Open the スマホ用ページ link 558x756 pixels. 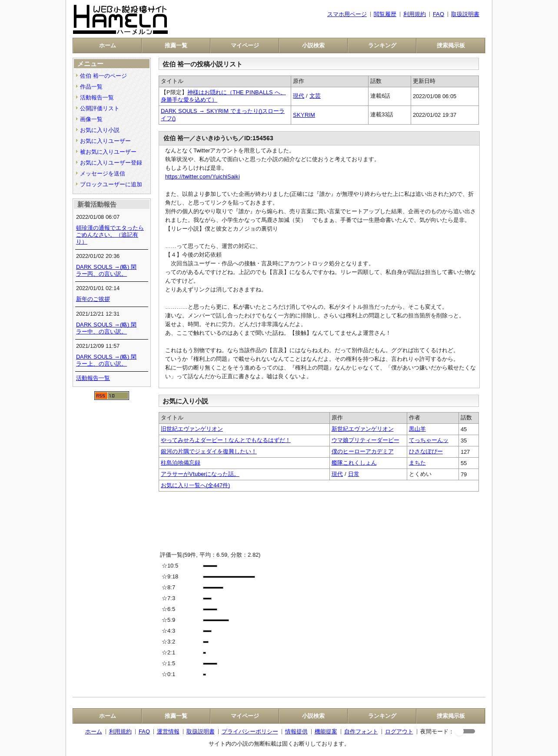(x=347, y=14)
